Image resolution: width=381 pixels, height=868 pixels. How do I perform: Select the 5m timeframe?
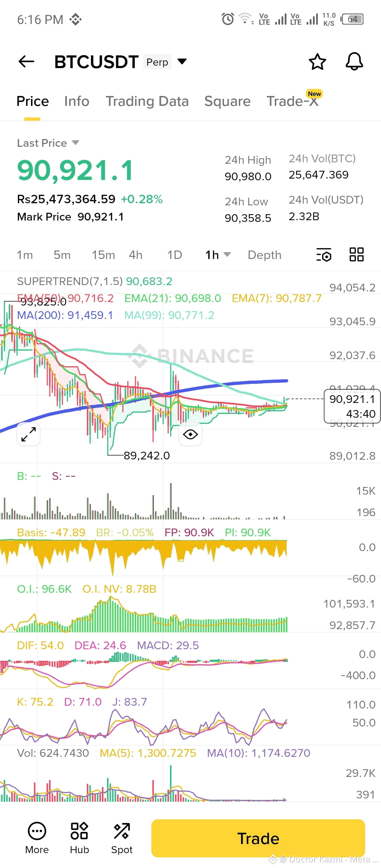62,255
